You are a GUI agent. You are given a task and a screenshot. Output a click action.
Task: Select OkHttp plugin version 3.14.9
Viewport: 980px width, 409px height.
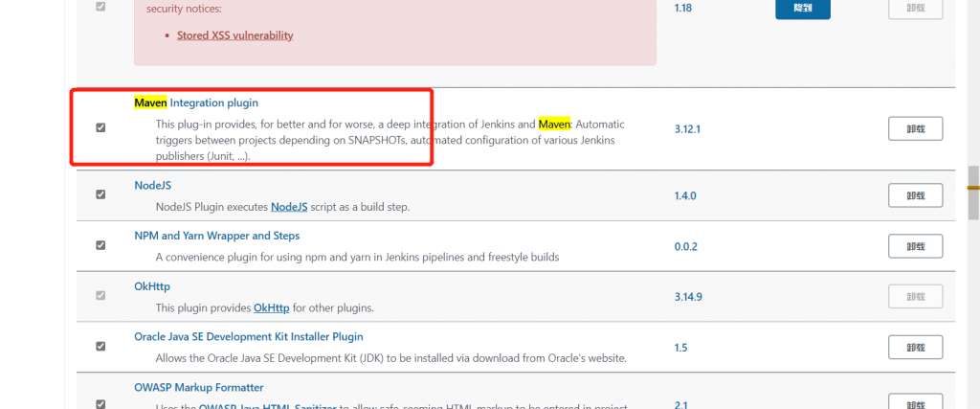[x=688, y=297]
